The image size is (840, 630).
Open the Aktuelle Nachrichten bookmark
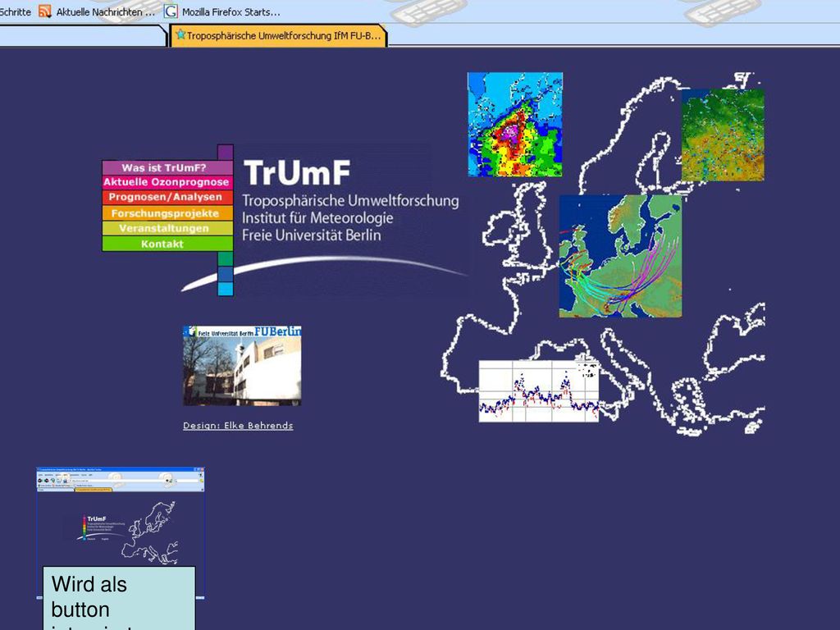tap(106, 11)
